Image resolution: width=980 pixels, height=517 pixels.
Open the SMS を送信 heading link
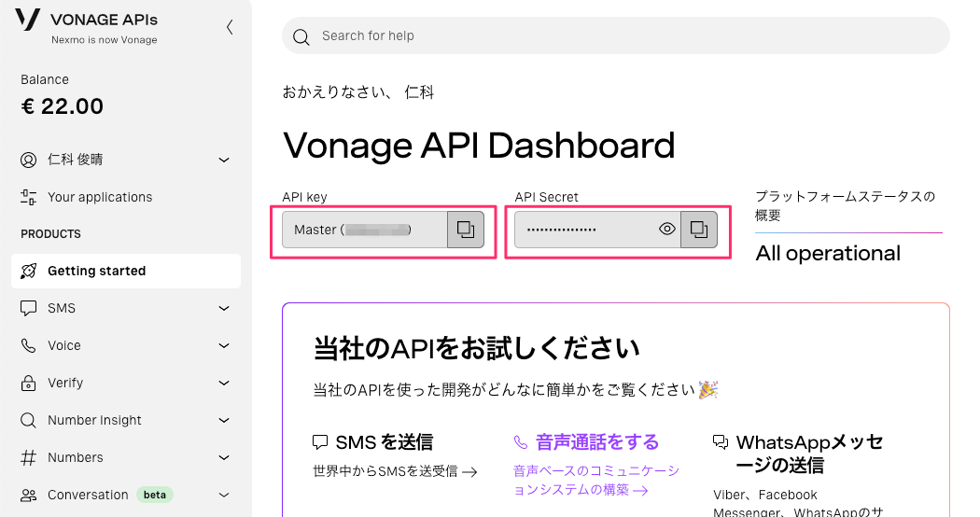(384, 442)
